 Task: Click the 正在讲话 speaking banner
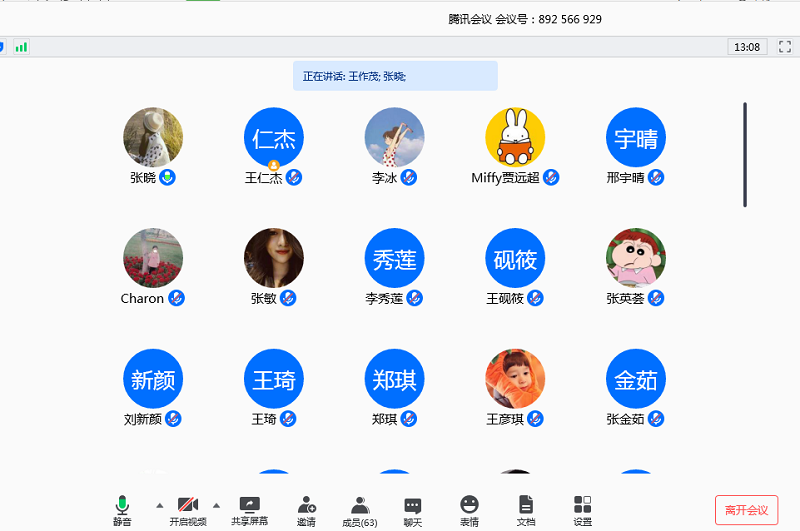(x=395, y=76)
